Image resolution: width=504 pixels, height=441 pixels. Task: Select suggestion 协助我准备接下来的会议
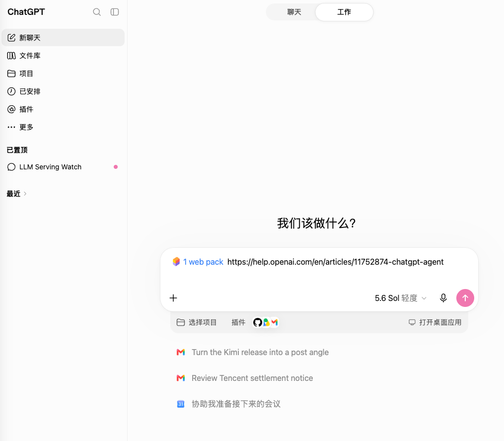228,404
